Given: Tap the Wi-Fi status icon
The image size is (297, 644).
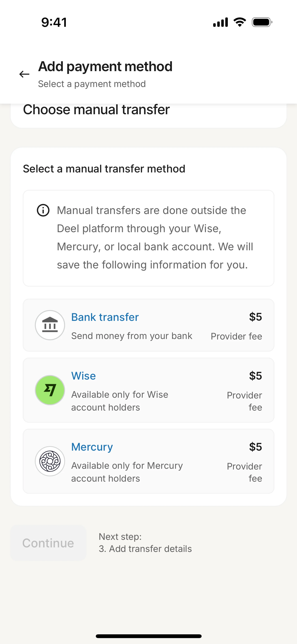Looking at the screenshot, I should 239,22.
